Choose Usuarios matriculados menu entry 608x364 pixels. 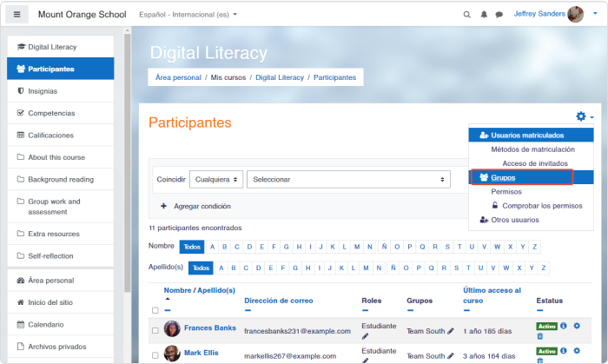click(531, 136)
